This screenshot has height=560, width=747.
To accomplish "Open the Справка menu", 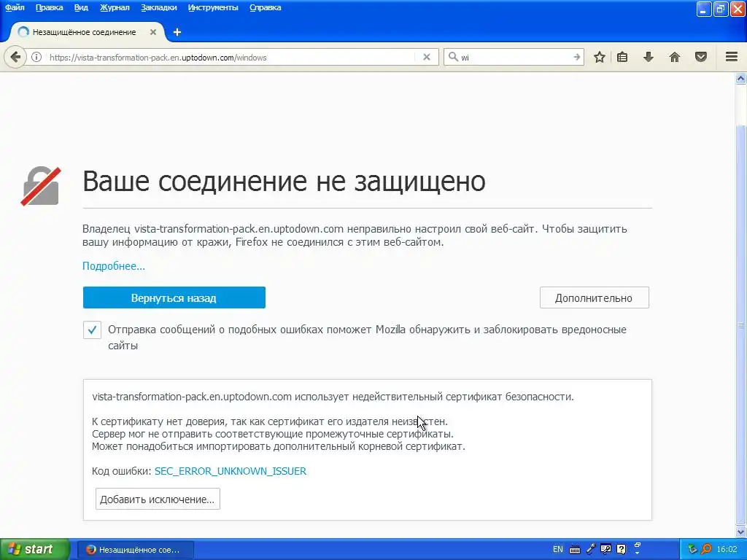I will 266,7.
